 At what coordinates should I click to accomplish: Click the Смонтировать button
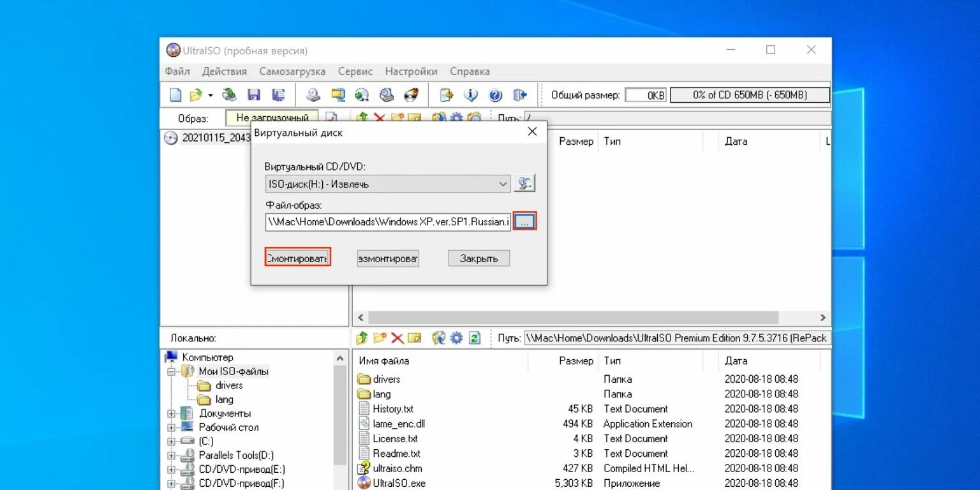click(x=298, y=258)
